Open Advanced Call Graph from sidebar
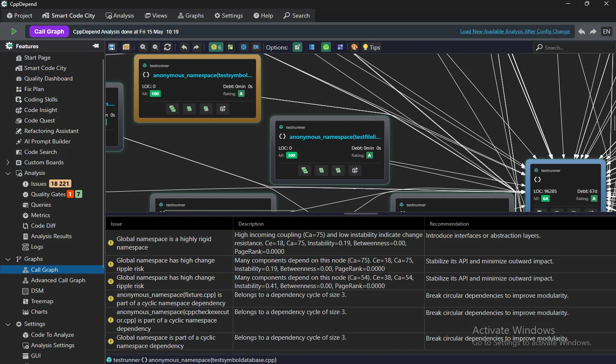Screen dimensions: 616x364 point(58,280)
